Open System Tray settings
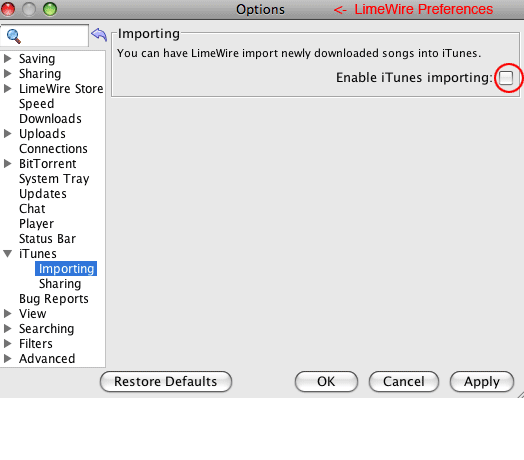The height and width of the screenshot is (460, 524). click(x=54, y=179)
